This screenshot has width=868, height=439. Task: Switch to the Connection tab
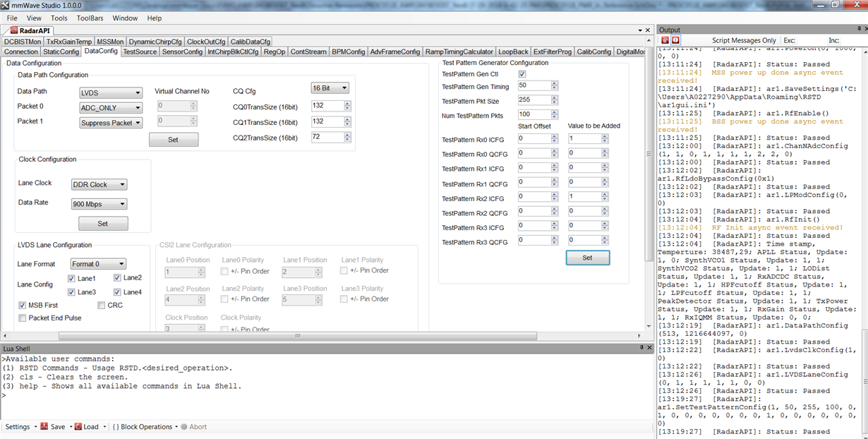[21, 52]
